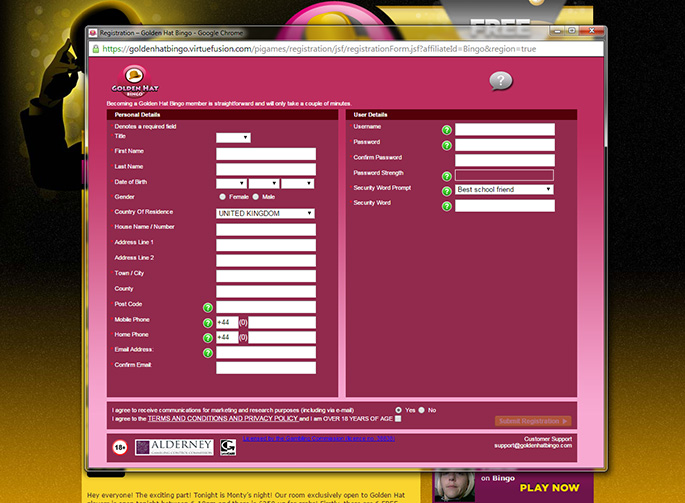Click the Security Word field
The height and width of the screenshot is (503, 685).
coord(505,206)
